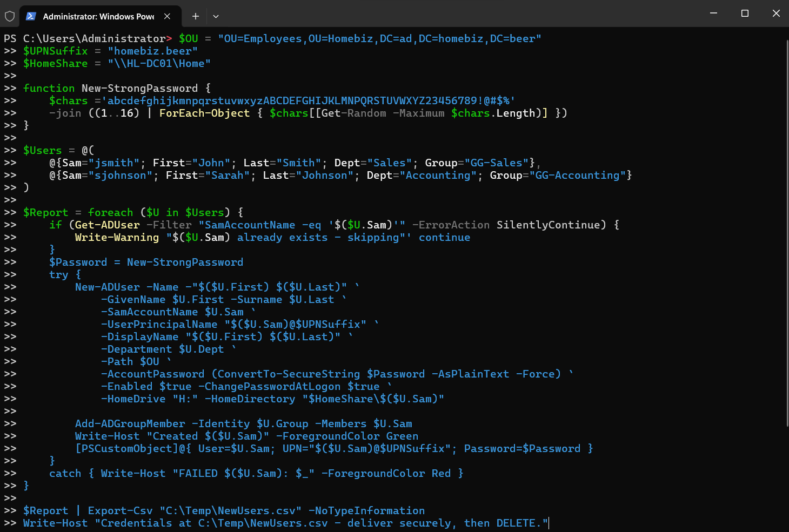789x532 pixels.
Task: Click the "-HomeDirectory" parameter
Action: point(250,399)
